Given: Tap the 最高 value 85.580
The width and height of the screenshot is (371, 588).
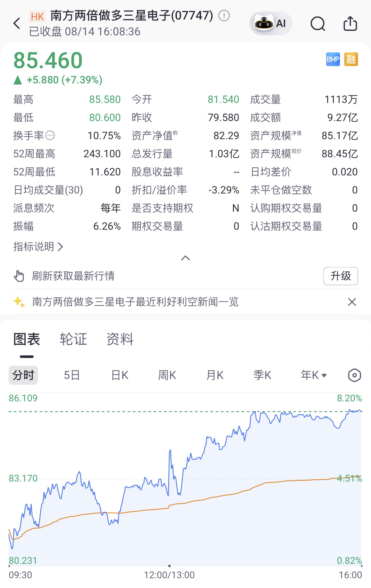Looking at the screenshot, I should (x=105, y=99).
